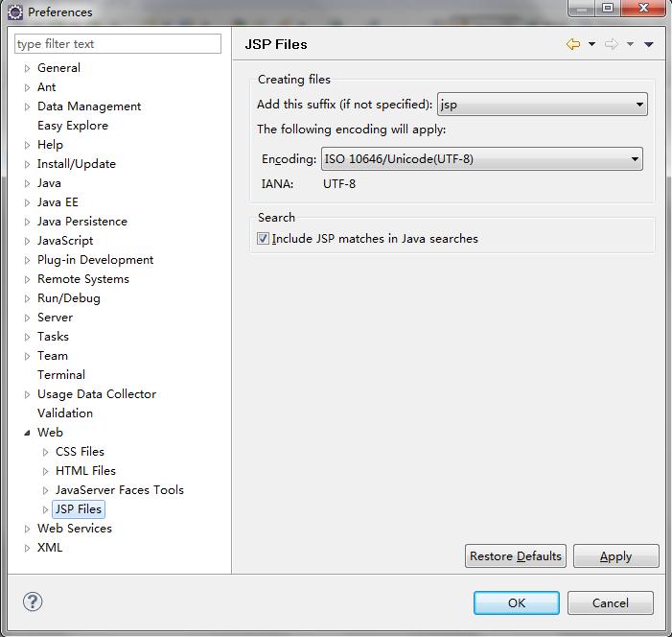672x637 pixels.
Task: Select the Web Services item
Action: [x=75, y=529]
